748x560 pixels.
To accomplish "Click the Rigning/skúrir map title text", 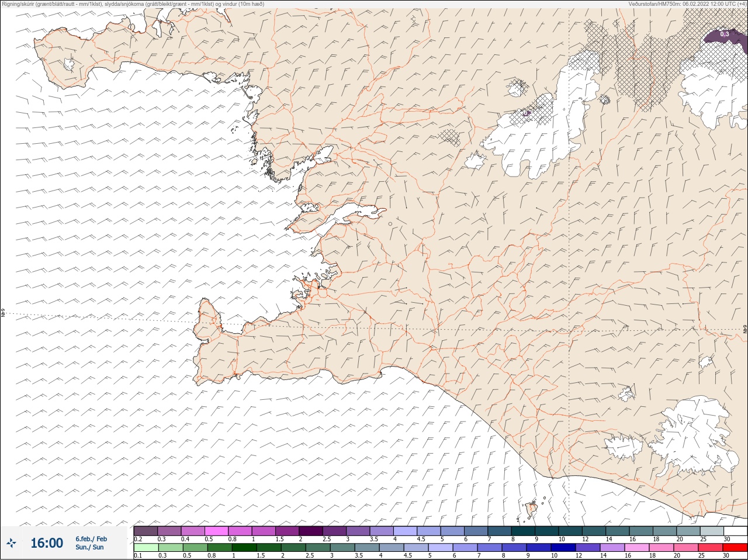I will [133, 4].
